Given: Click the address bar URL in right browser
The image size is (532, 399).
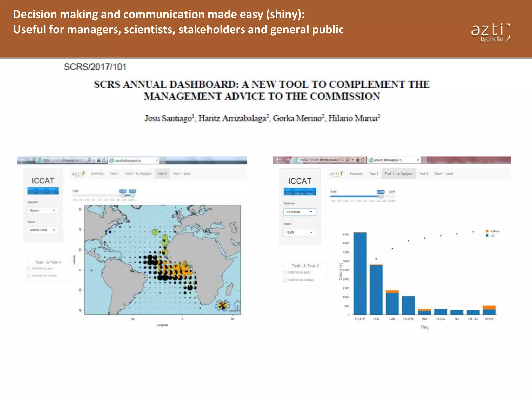Looking at the screenshot, I should pyautogui.click(x=321, y=160).
